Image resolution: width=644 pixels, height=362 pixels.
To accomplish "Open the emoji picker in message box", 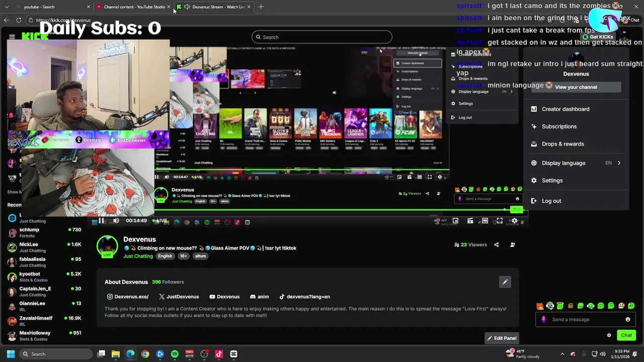I will click(x=627, y=319).
